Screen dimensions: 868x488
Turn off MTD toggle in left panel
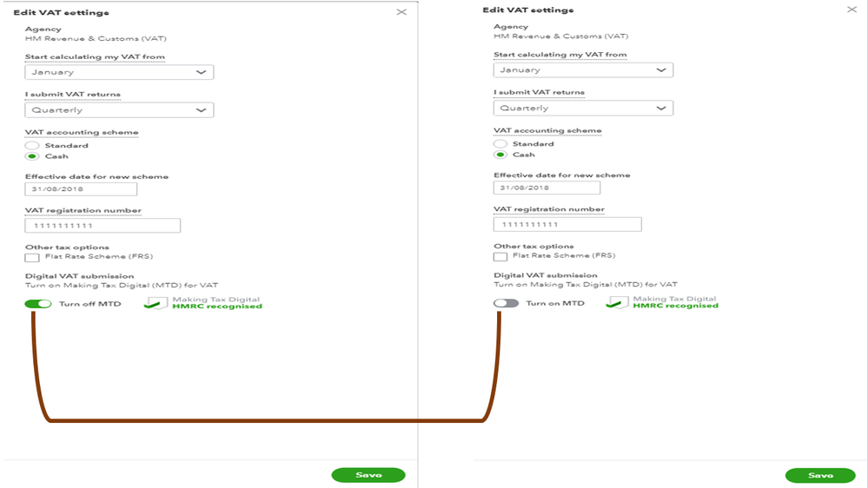38,304
